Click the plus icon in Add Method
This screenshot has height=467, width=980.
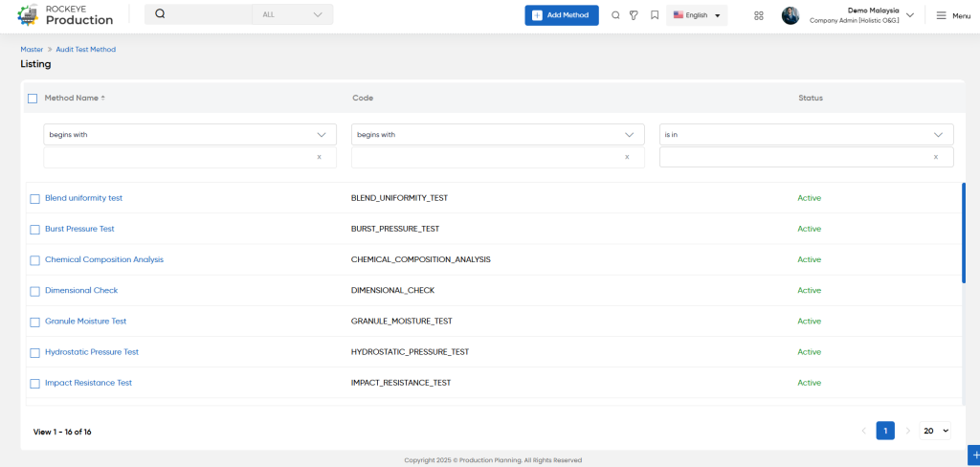click(537, 15)
